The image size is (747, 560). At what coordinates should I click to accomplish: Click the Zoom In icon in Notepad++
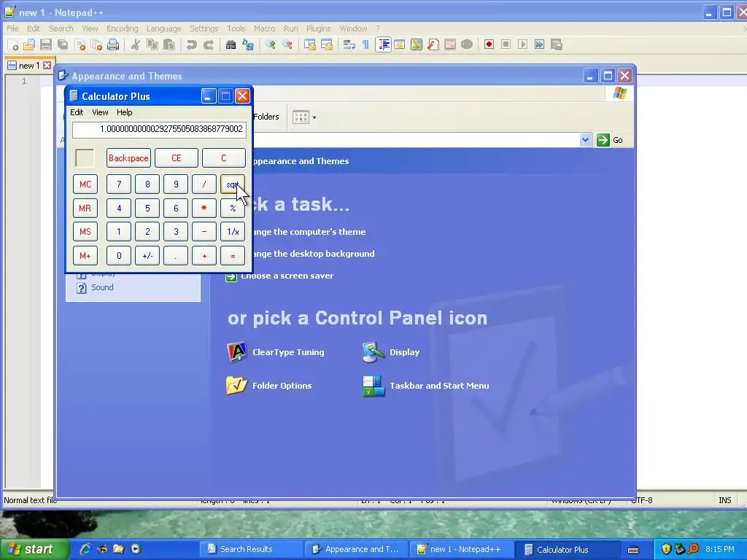pos(271,44)
